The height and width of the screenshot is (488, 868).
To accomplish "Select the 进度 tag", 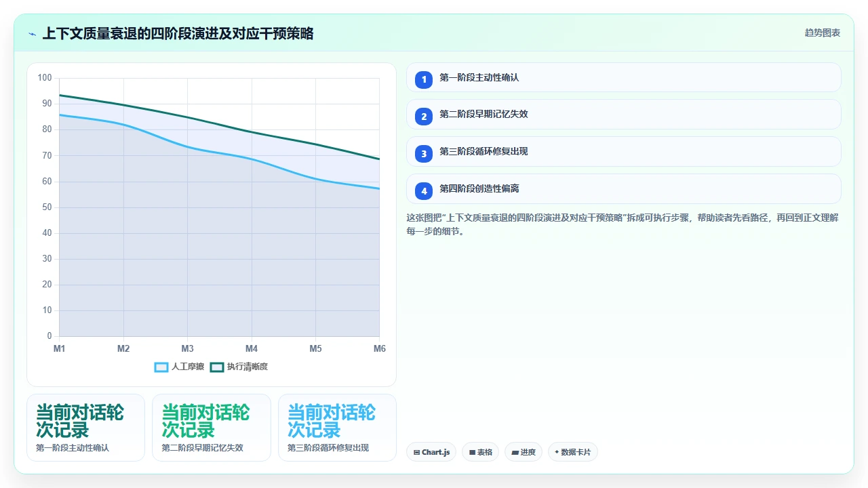I will [524, 452].
